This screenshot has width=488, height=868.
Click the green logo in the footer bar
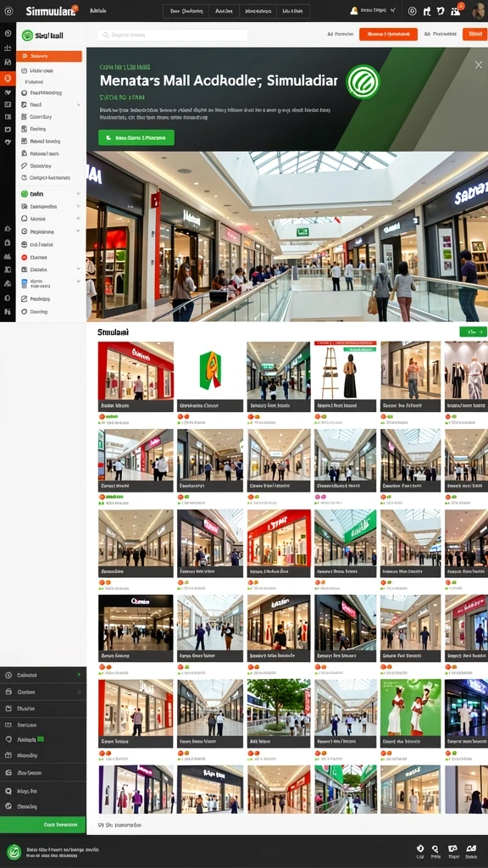coord(14,851)
